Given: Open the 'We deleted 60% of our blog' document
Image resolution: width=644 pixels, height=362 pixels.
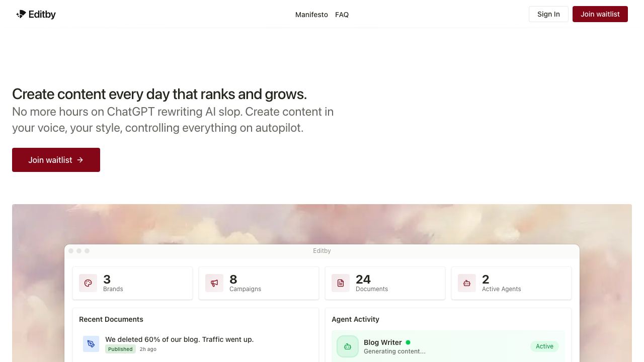Looking at the screenshot, I should (x=179, y=339).
